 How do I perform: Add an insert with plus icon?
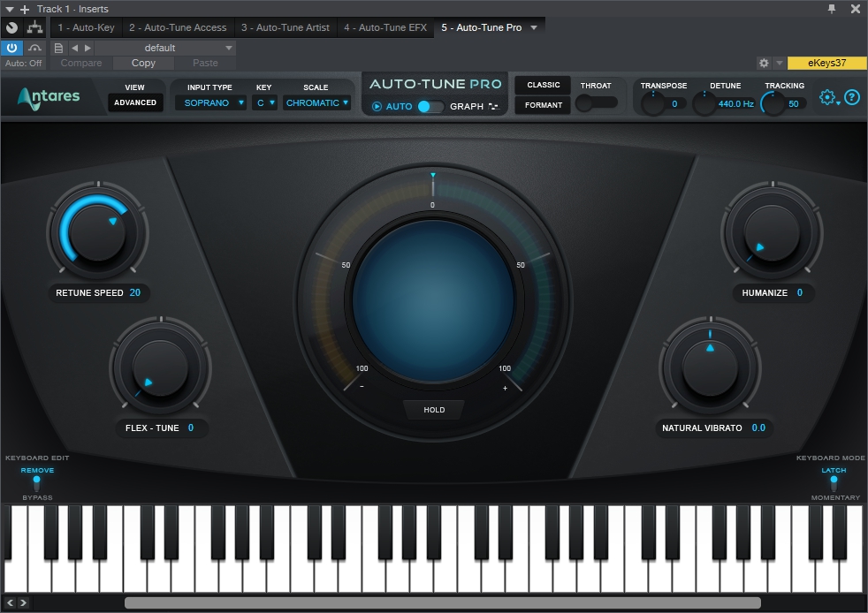tap(25, 9)
